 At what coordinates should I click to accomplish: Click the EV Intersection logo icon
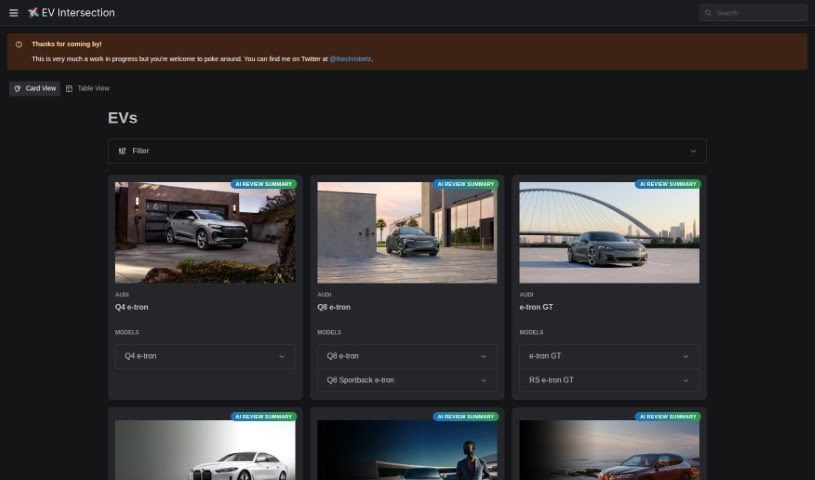tap(33, 13)
